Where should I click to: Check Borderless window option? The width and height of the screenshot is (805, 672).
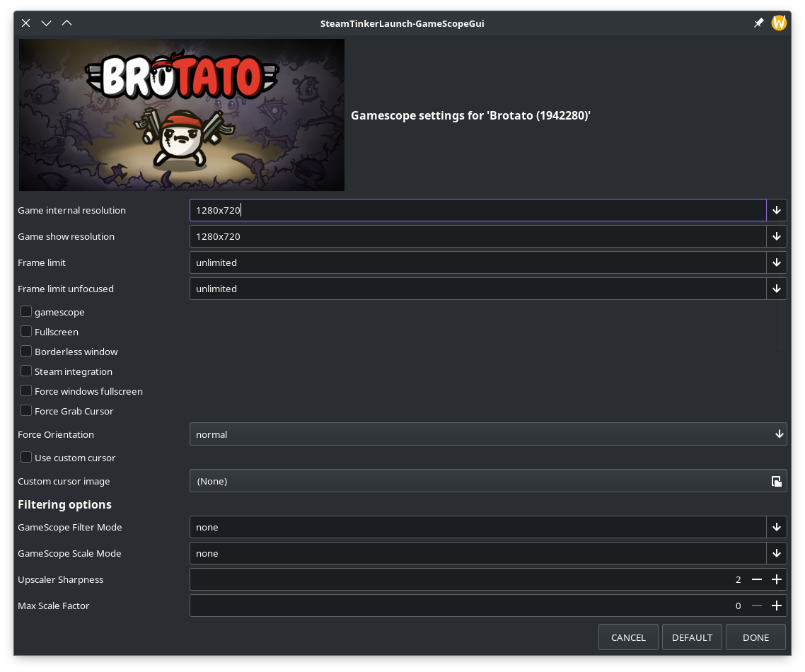click(x=26, y=351)
